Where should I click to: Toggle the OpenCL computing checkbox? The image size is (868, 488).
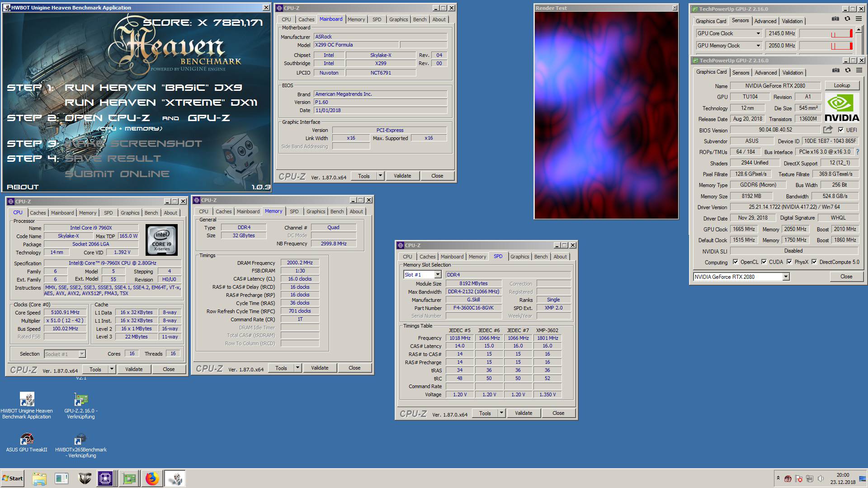[736, 262]
